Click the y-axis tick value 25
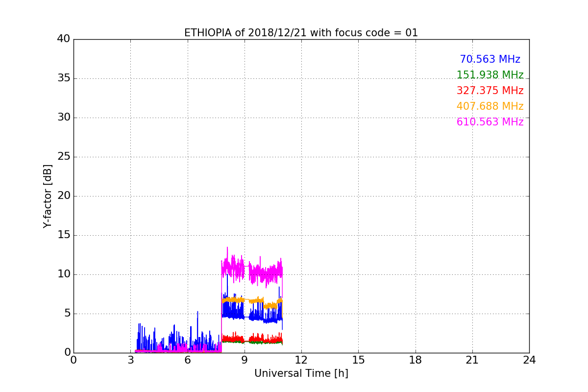588x392 pixels. [x=64, y=157]
